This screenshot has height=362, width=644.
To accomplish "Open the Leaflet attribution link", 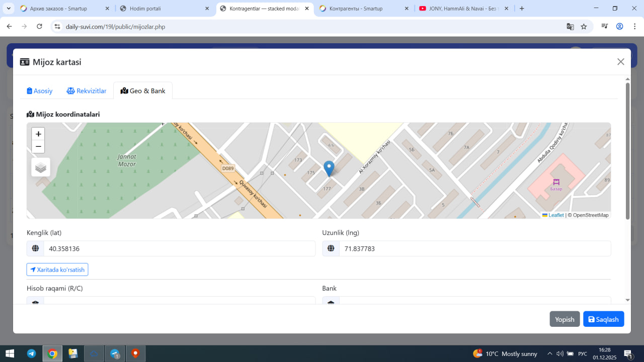I will coord(555,215).
